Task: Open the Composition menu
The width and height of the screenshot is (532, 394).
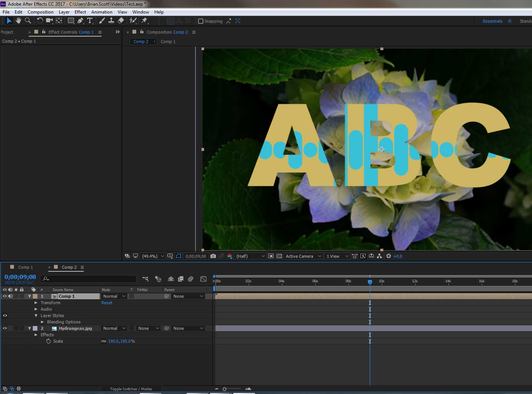Action: tap(40, 12)
